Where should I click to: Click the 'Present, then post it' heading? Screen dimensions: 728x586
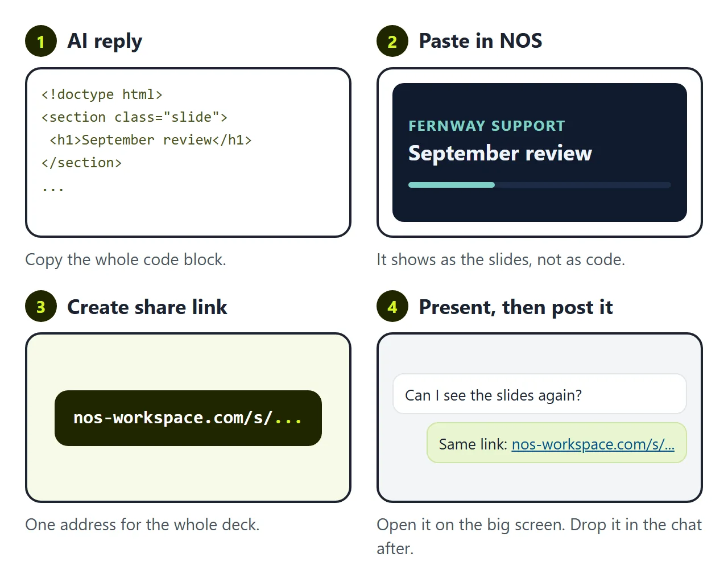(x=516, y=307)
